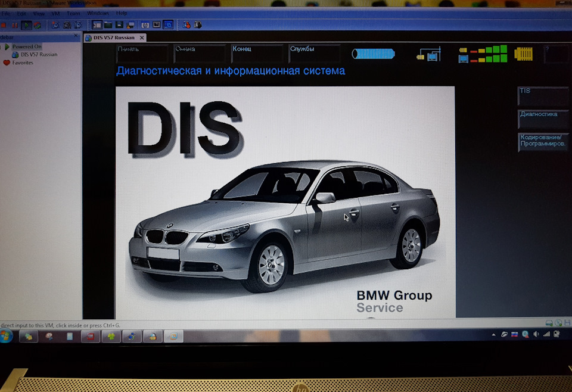Take a snapshot using the snapshot camera icon
This screenshot has width=572, height=392.
[x=55, y=25]
